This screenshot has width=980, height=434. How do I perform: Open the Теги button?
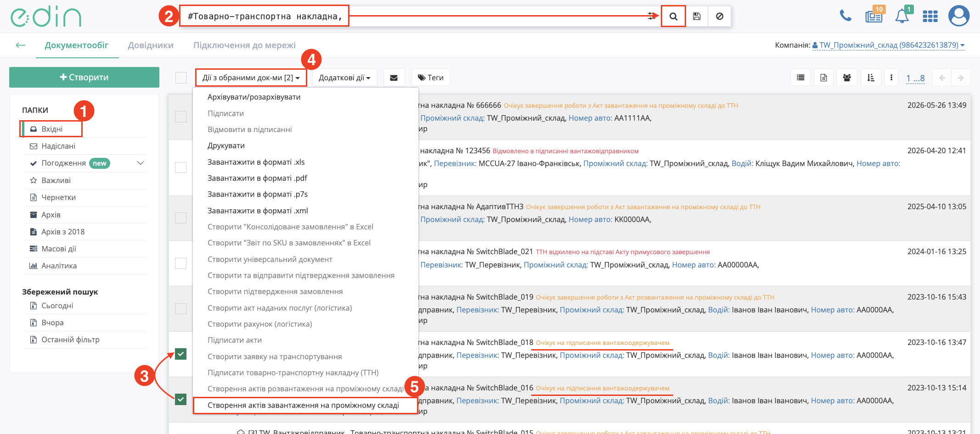coord(431,78)
